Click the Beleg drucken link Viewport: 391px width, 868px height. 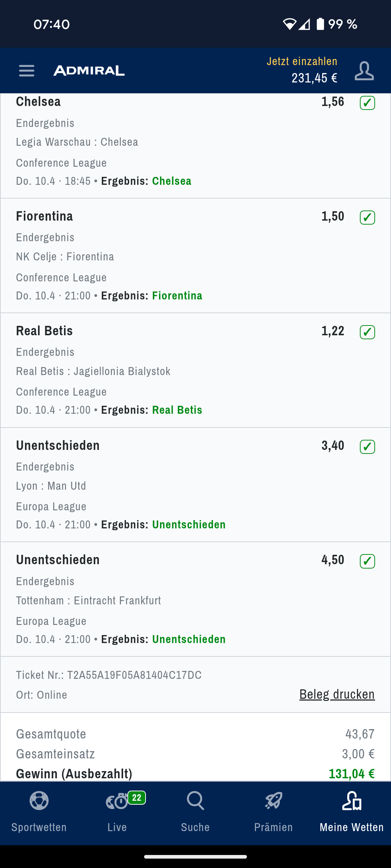[x=337, y=694]
